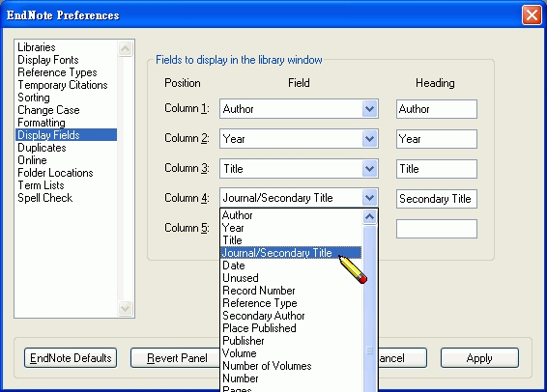Choose Secondary Author from the dropdown list
The height and width of the screenshot is (392, 547).
click(292, 316)
